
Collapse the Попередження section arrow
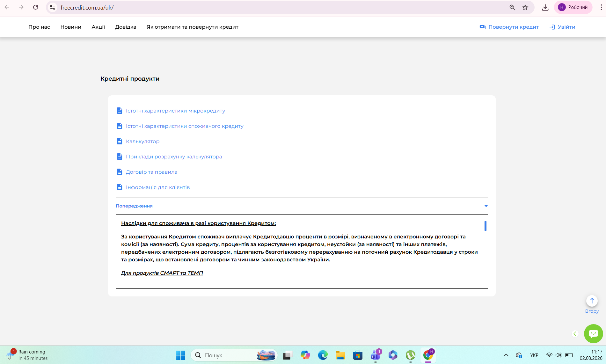486,206
